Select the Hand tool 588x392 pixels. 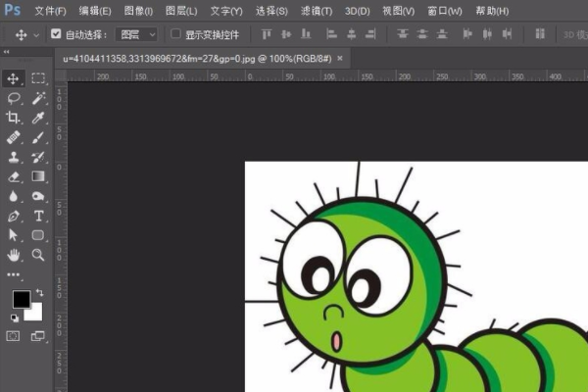pos(14,255)
